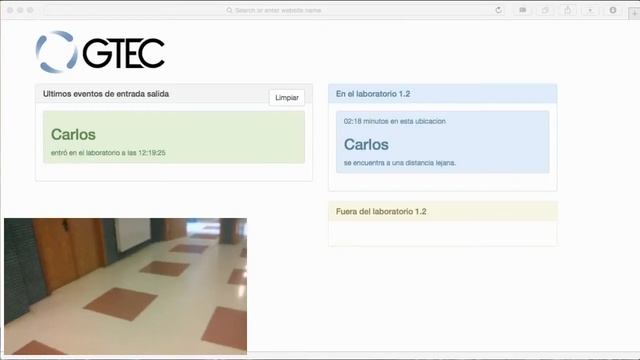The width and height of the screenshot is (640, 360).
Task: Click the 'Fuera del laboratorio 1.2' panel header
Action: click(442, 211)
